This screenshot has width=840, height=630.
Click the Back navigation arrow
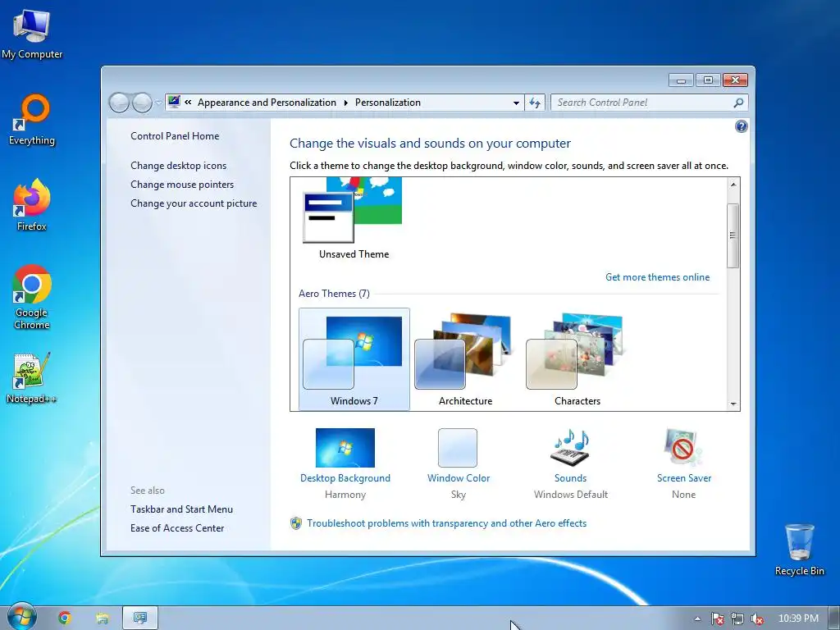119,103
